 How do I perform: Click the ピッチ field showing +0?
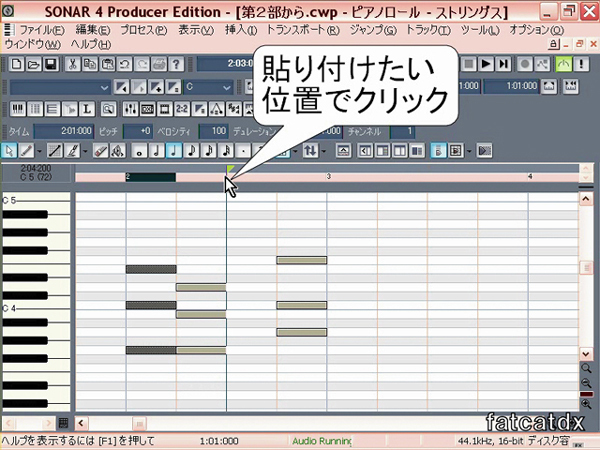[x=138, y=131]
